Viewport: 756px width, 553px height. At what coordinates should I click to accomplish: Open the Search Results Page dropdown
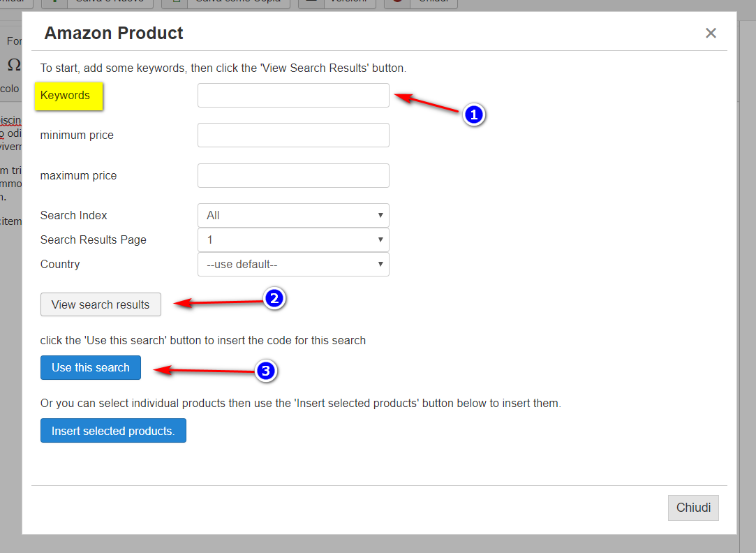pos(293,239)
